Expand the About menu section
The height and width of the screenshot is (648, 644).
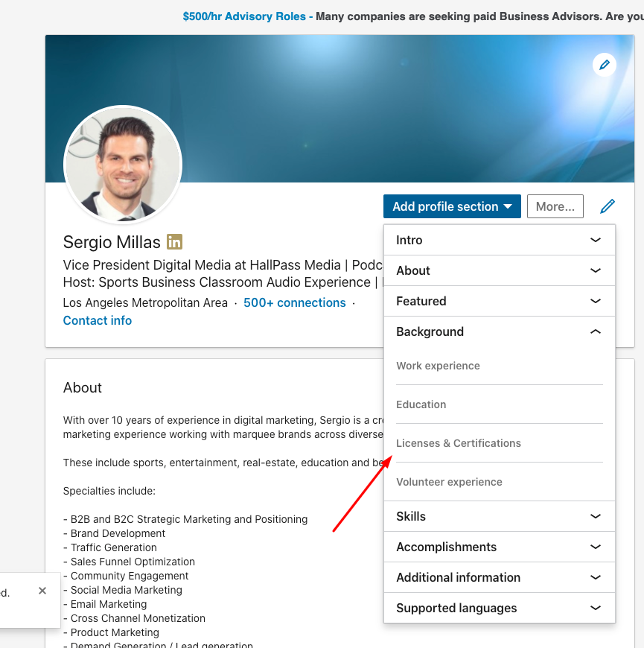[x=499, y=270]
